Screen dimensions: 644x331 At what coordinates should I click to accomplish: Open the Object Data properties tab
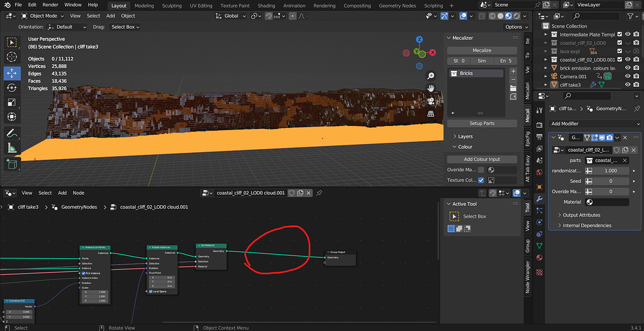540,246
